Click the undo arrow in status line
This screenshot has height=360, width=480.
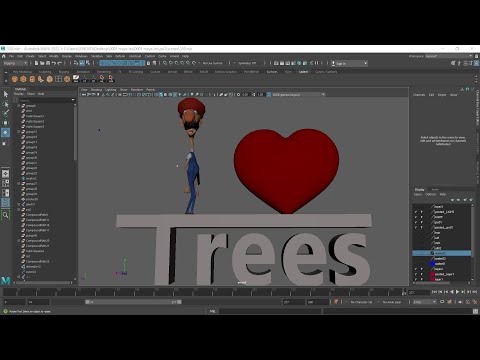54,63
